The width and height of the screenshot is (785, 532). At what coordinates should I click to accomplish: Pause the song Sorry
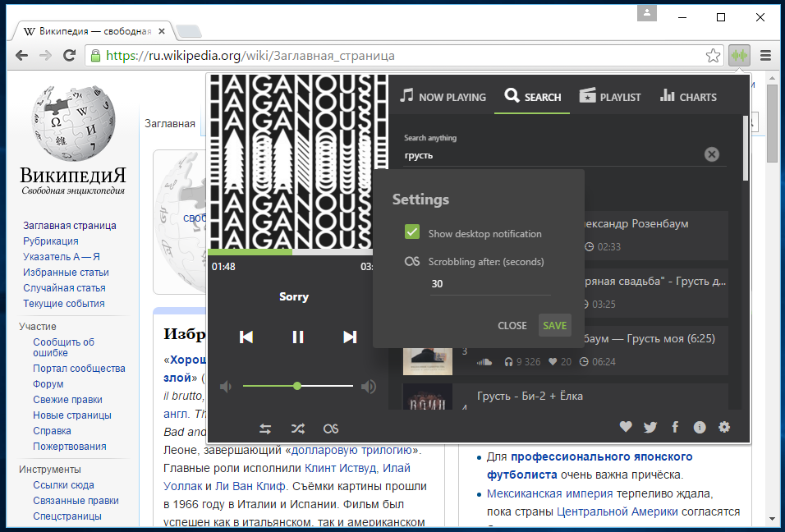(x=298, y=337)
